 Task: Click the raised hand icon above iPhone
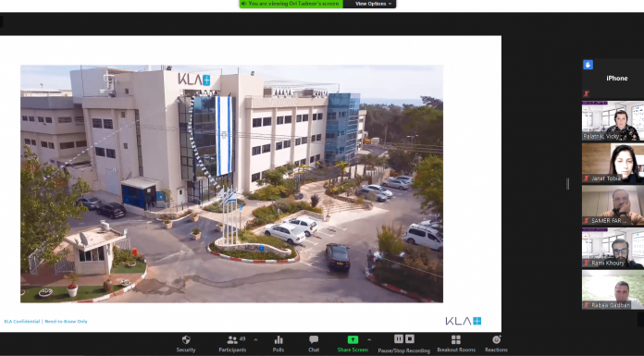coord(588,65)
